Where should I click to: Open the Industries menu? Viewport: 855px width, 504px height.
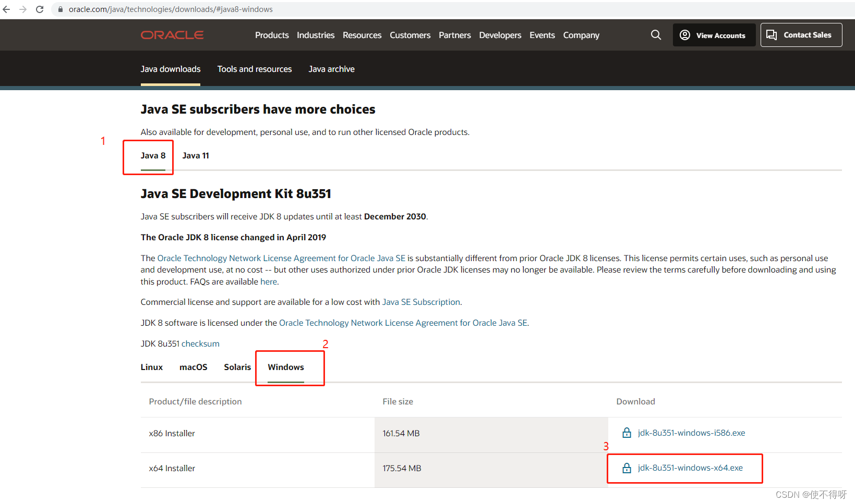[316, 35]
